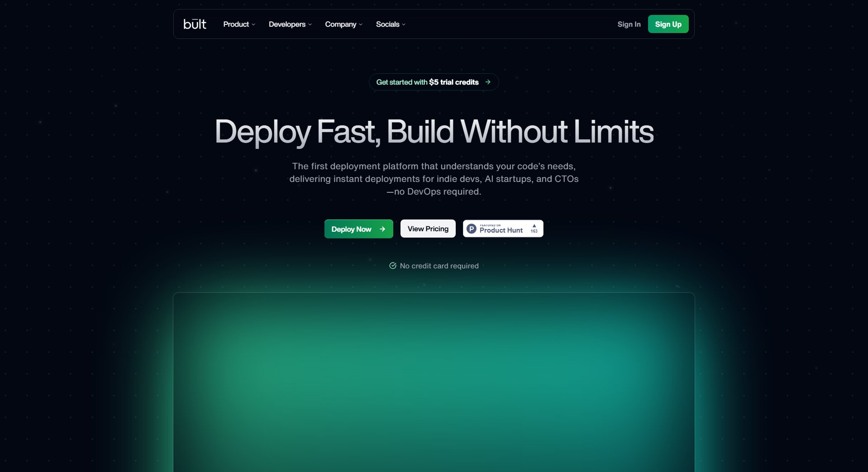Open the Product menu
868x472 pixels.
tap(236, 24)
